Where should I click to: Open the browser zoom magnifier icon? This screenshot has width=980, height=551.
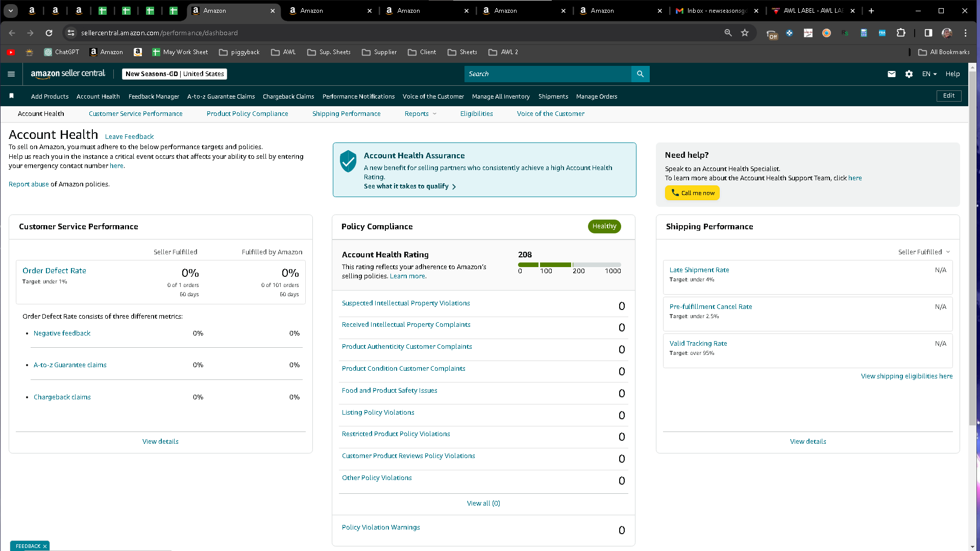coord(728,33)
